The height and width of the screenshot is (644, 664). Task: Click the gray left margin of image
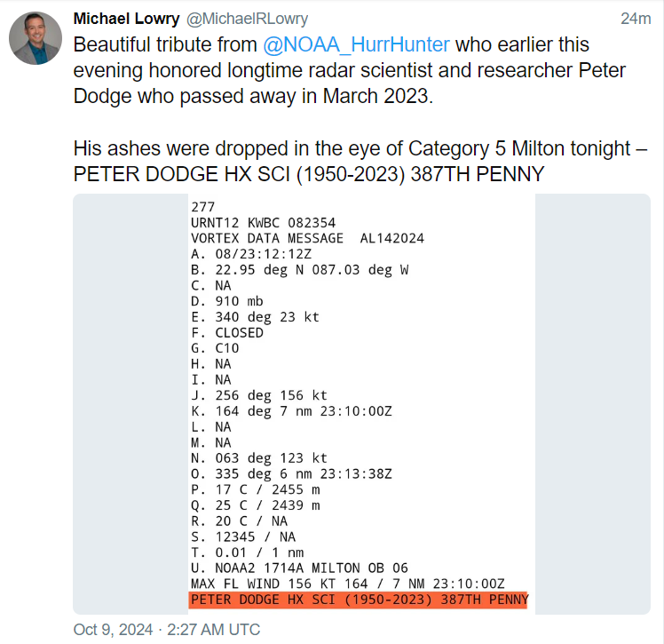[130, 404]
